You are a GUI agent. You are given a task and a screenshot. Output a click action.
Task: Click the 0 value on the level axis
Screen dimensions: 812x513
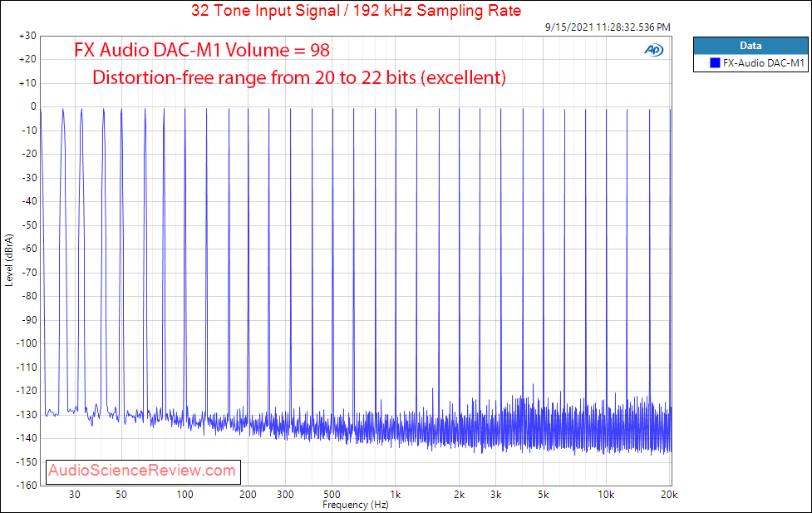pyautogui.click(x=34, y=106)
